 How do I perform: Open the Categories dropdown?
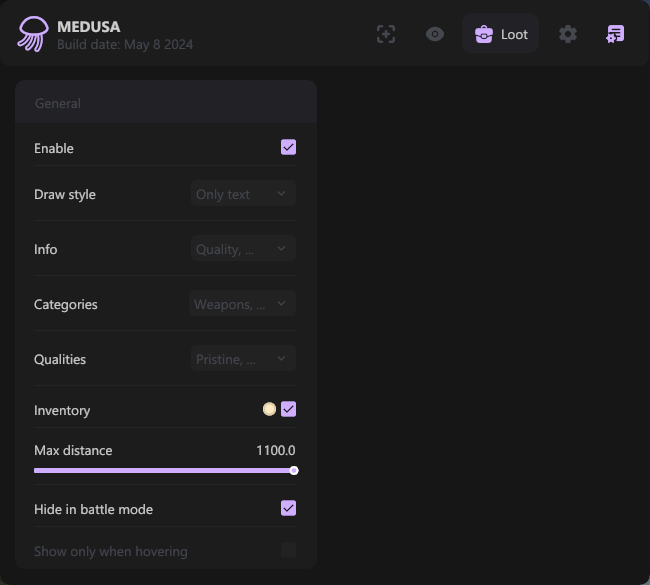pyautogui.click(x=243, y=304)
